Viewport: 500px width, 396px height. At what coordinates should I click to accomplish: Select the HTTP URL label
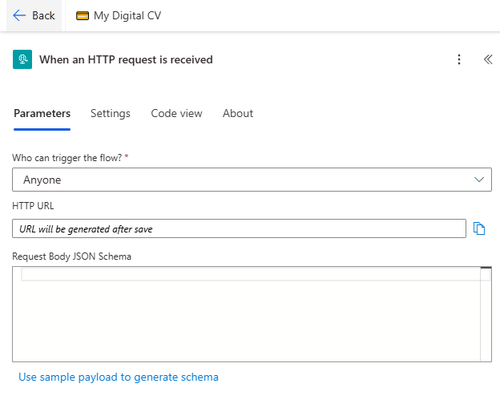click(33, 206)
